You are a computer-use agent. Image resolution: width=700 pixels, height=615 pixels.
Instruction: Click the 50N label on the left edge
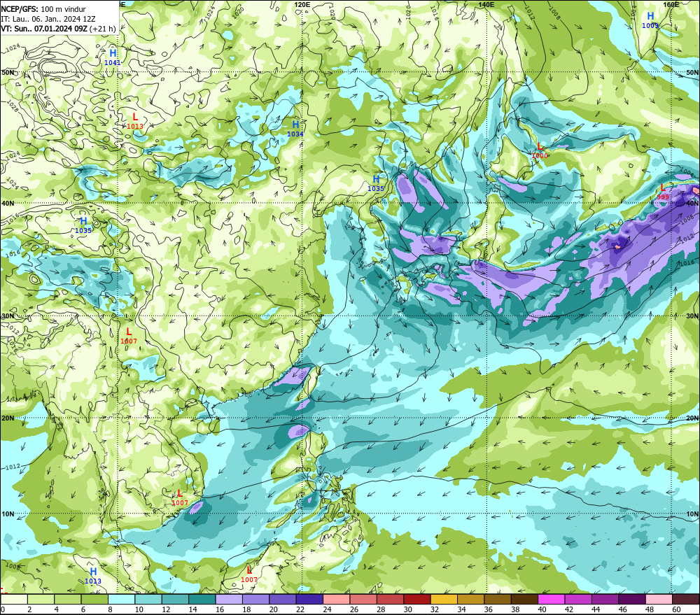click(x=8, y=72)
